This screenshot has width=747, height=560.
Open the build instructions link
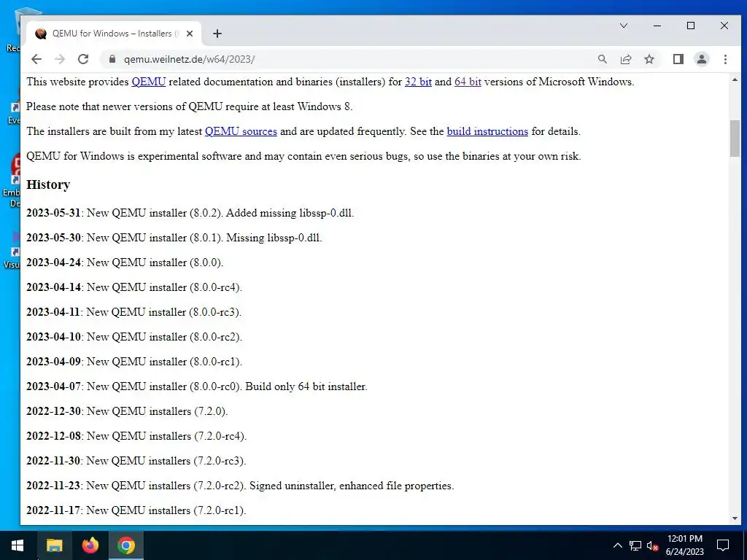coord(487,131)
